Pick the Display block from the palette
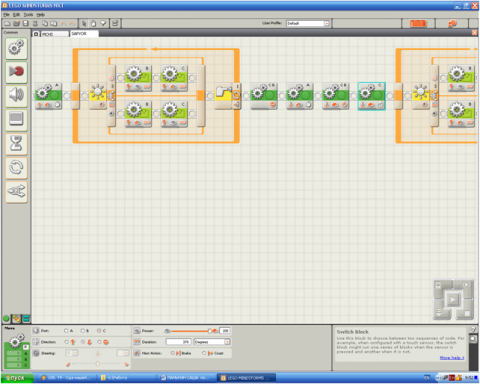The image size is (480, 384). click(16, 119)
